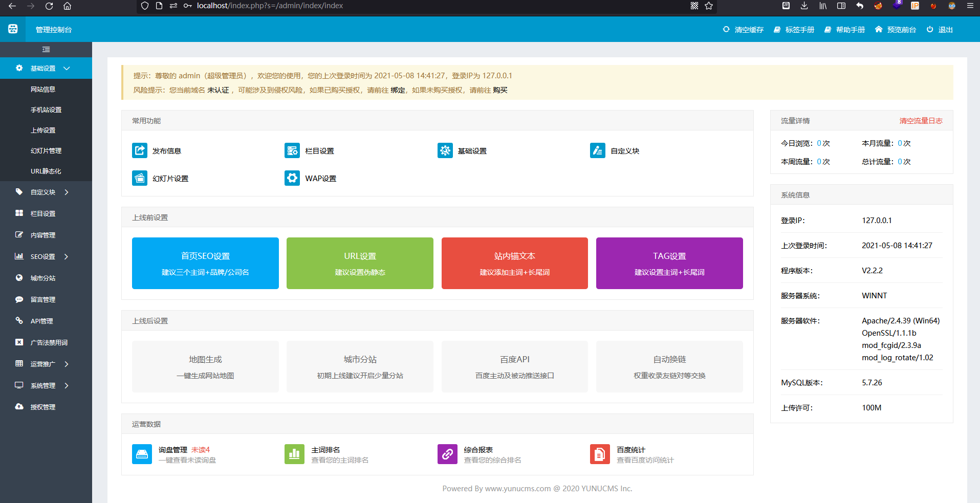Expand the 系统管理 sidebar chevron

coord(67,386)
